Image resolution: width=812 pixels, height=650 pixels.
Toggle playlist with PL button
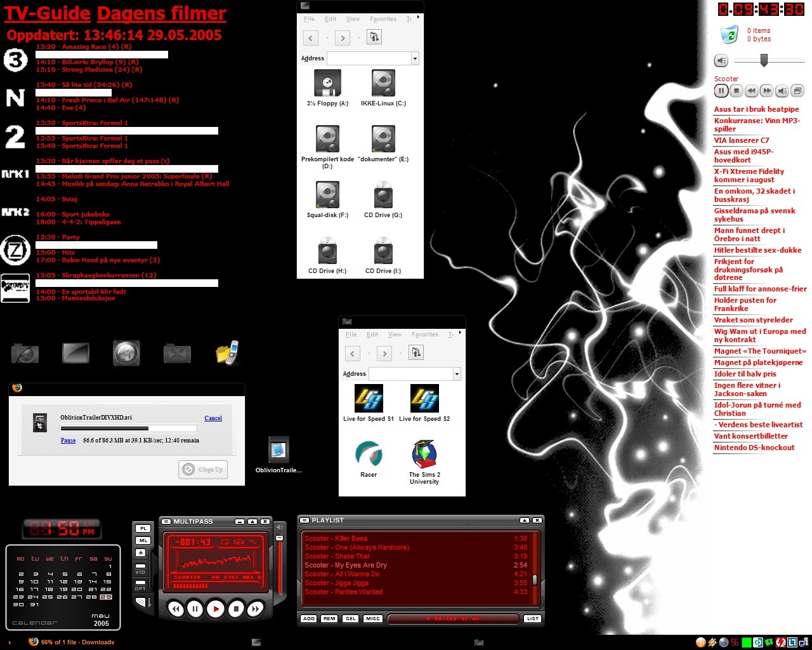click(143, 528)
